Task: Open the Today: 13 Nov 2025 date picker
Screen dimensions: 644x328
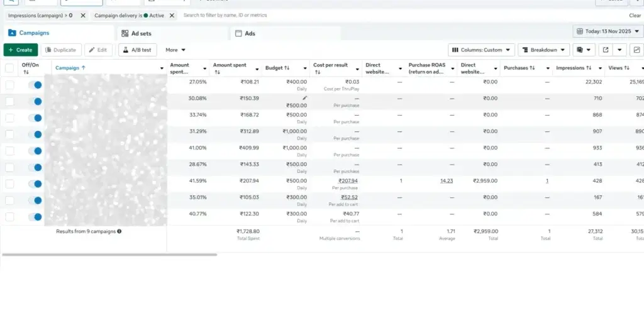Action: pos(607,31)
